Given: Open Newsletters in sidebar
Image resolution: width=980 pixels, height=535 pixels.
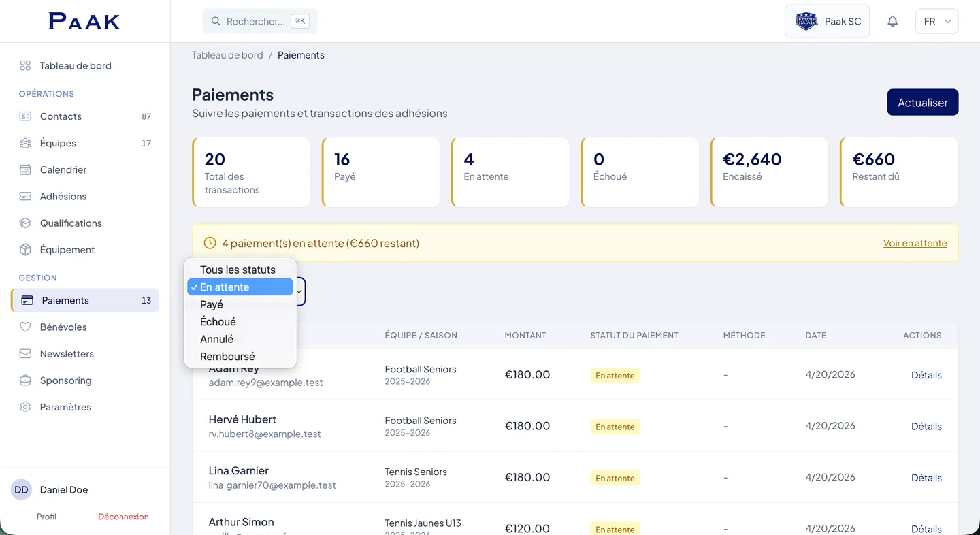Looking at the screenshot, I should click(x=85, y=354).
